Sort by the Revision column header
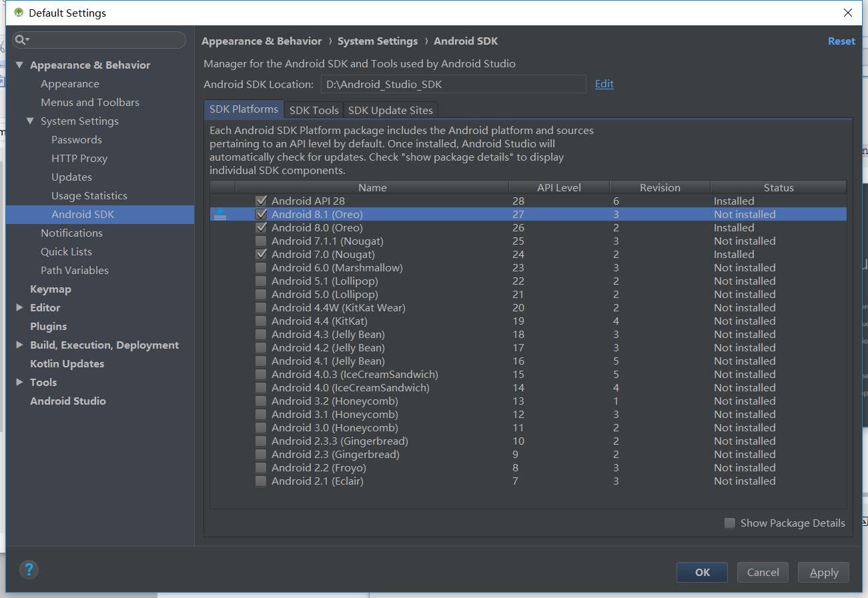The width and height of the screenshot is (868, 598). click(660, 187)
